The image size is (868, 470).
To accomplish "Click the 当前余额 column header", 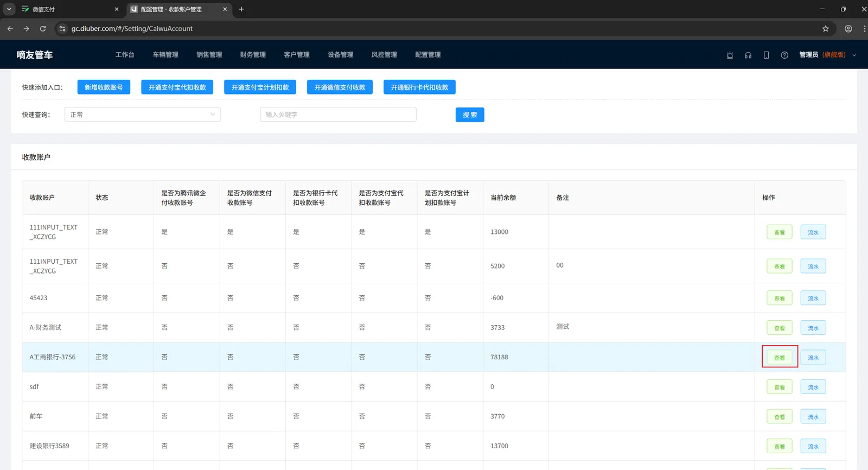I will point(515,198).
